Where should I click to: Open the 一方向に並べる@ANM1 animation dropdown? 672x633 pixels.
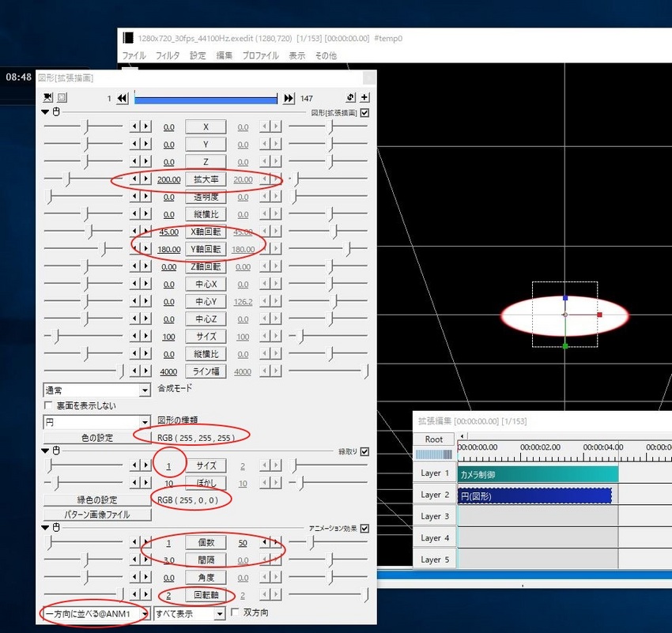click(x=97, y=614)
